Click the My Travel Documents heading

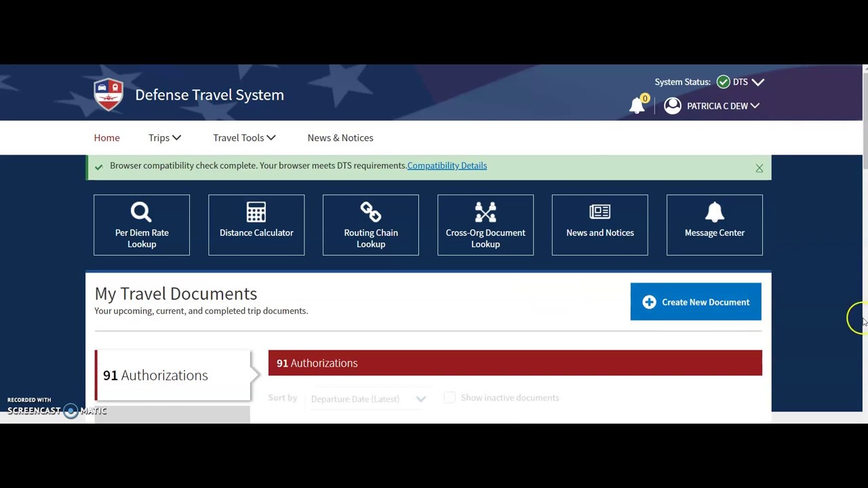coord(176,293)
